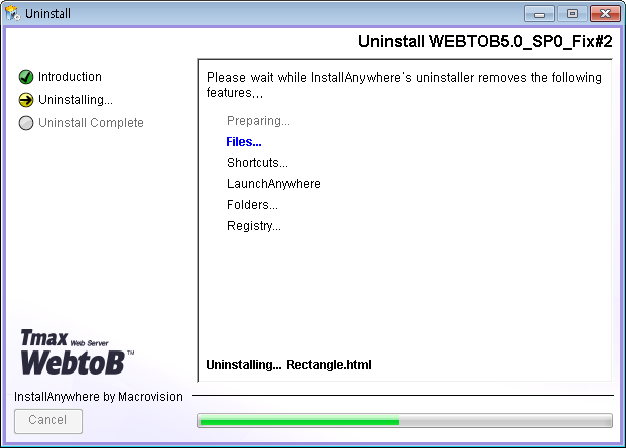Click the Uninstall title bar text
Screen dimensions: 626x448
tap(48, 14)
